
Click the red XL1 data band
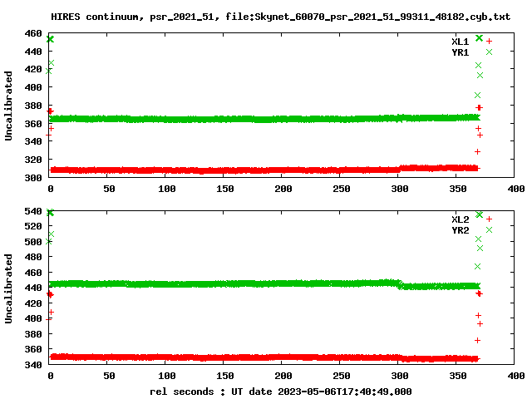point(264,170)
